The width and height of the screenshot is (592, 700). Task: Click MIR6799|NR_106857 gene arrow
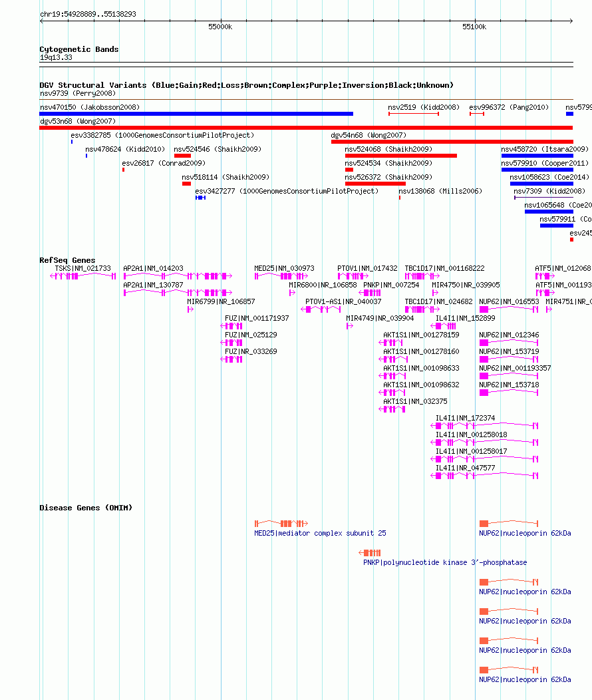click(x=190, y=309)
